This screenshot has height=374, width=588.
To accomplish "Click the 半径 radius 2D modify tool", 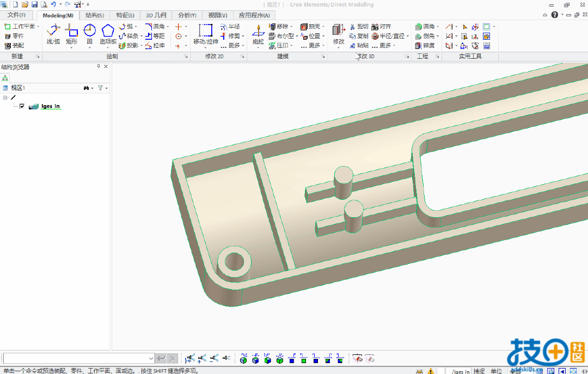I will pos(230,27).
